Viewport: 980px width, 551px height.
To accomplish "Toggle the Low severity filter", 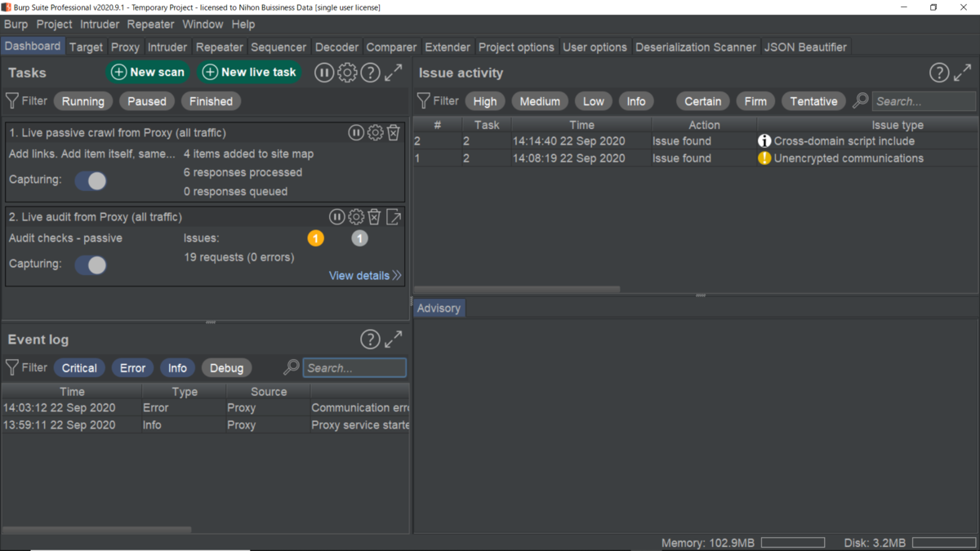I will coord(594,101).
